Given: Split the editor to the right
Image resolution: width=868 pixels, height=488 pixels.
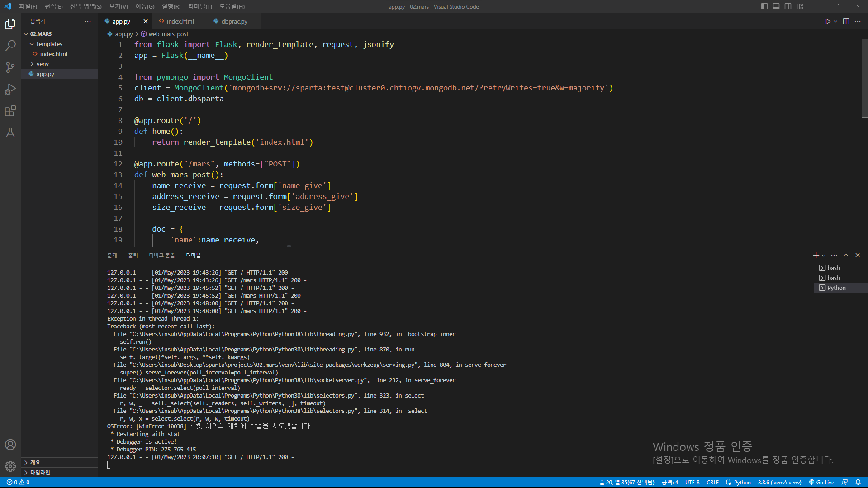Looking at the screenshot, I should pyautogui.click(x=846, y=21).
